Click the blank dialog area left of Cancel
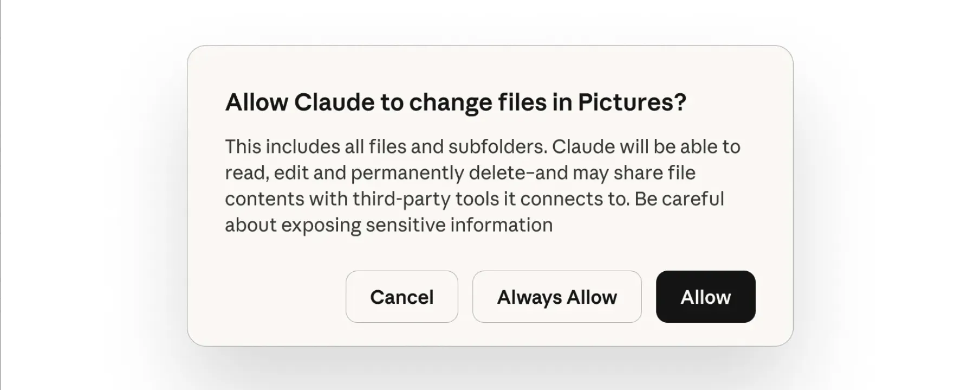The height and width of the screenshot is (390, 980). coord(271,297)
